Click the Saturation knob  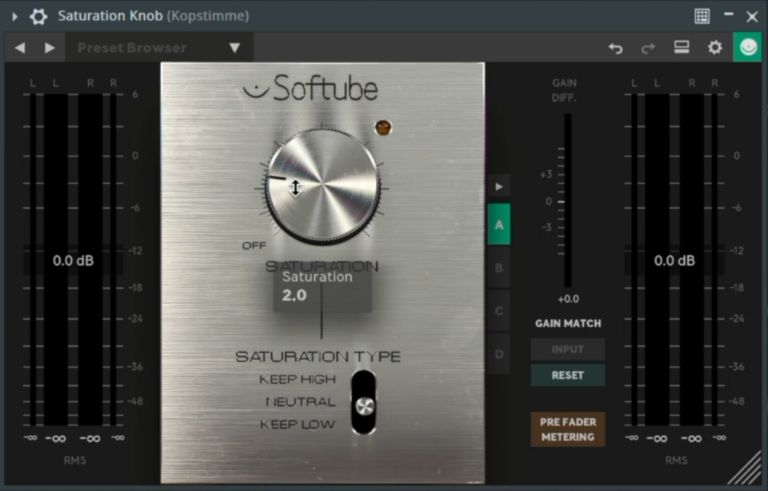point(323,186)
